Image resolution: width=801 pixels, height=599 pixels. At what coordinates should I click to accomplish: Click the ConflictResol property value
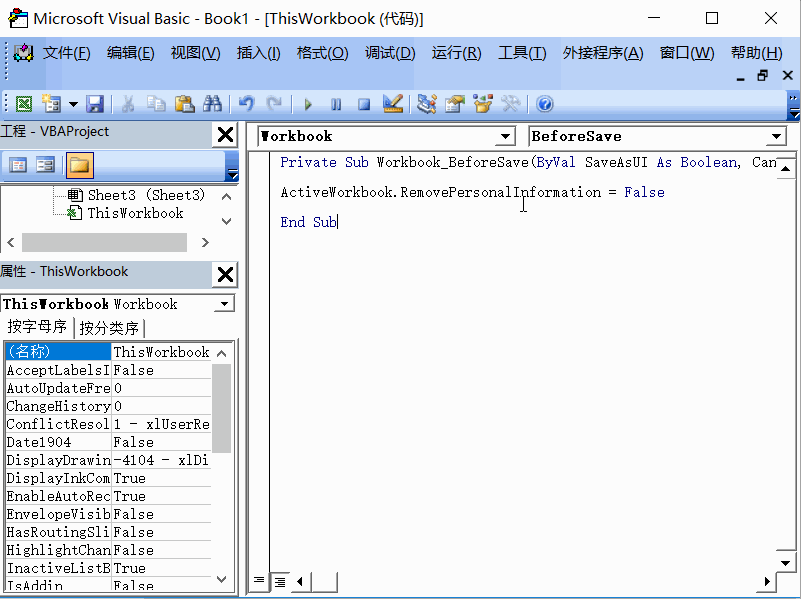(x=161, y=424)
